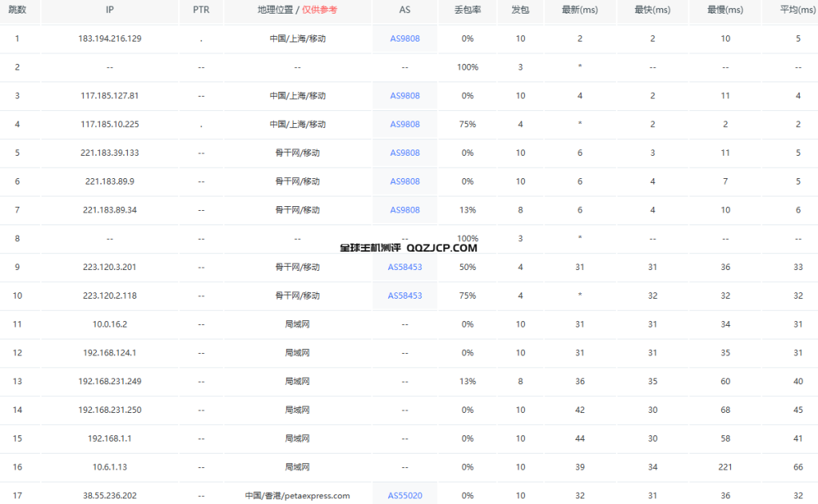This screenshot has width=818, height=504.
Task: Click the 发包 column header
Action: (x=520, y=10)
